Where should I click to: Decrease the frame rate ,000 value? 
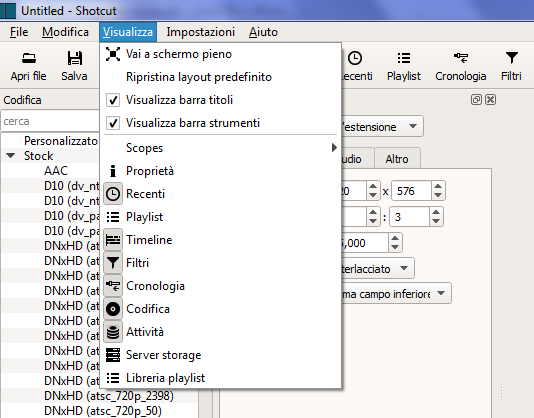click(395, 247)
